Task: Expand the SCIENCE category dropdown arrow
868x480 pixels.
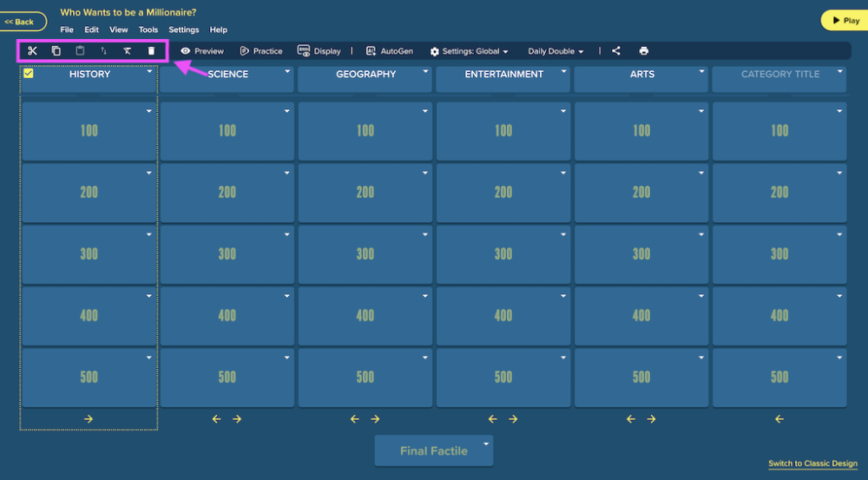Action: point(287,71)
